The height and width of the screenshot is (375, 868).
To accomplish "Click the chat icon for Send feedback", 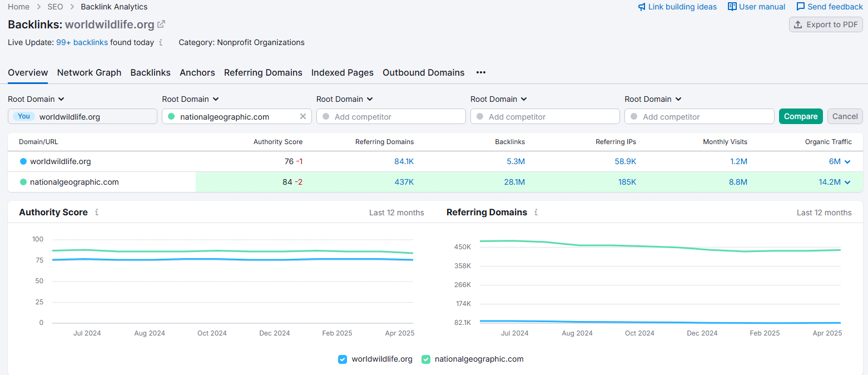I will point(801,7).
